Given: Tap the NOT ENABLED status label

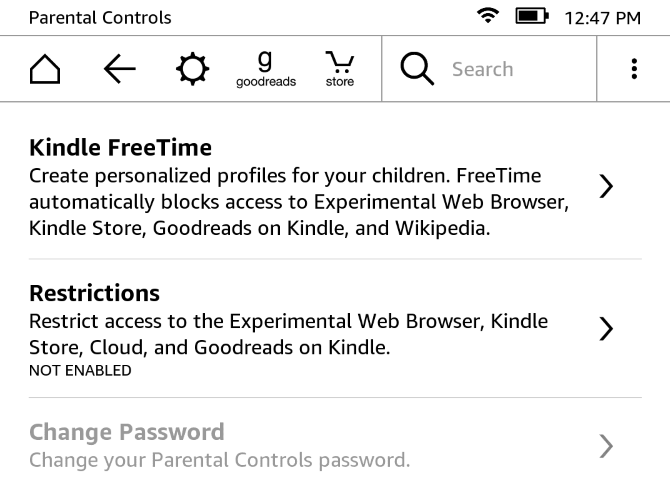Looking at the screenshot, I should coord(80,371).
